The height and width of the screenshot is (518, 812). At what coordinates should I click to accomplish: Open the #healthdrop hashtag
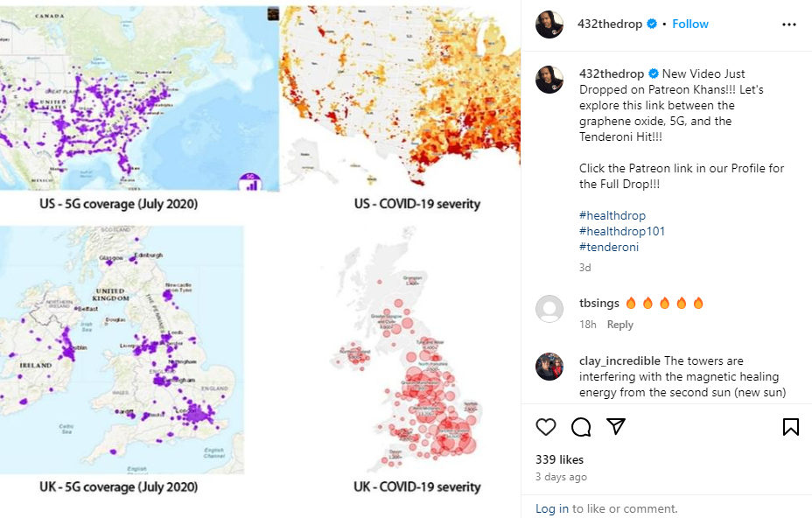pyautogui.click(x=612, y=214)
